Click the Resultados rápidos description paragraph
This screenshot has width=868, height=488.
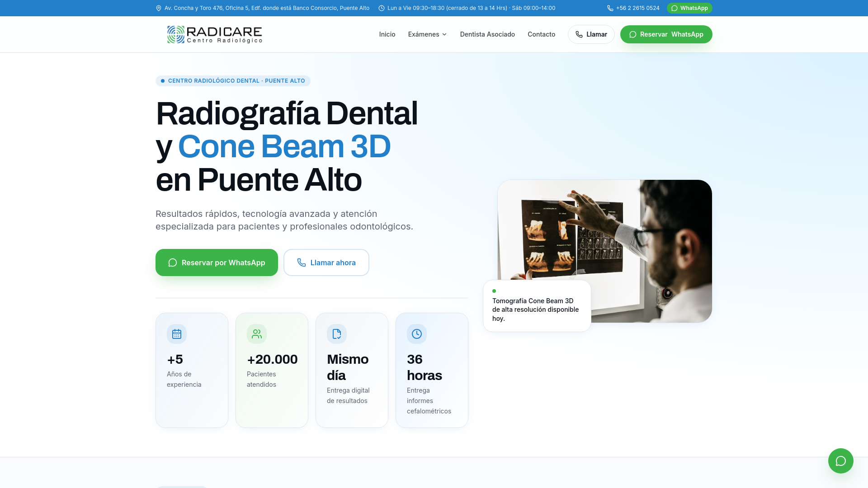coord(284,220)
